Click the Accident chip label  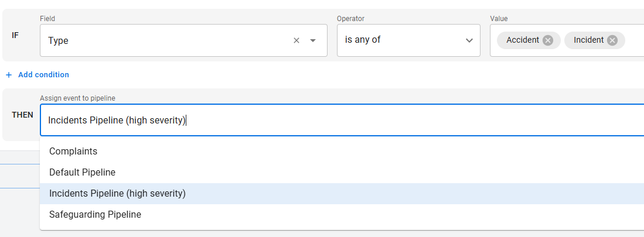point(522,40)
